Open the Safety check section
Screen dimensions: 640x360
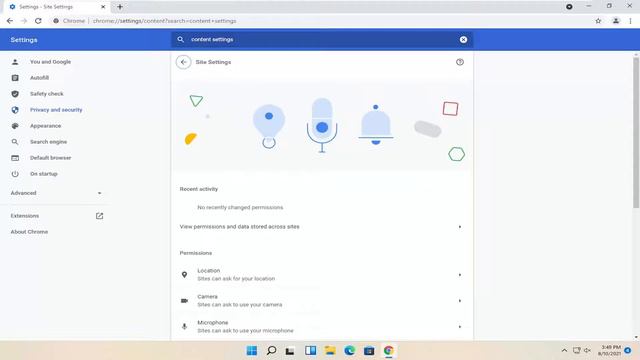[x=47, y=93]
